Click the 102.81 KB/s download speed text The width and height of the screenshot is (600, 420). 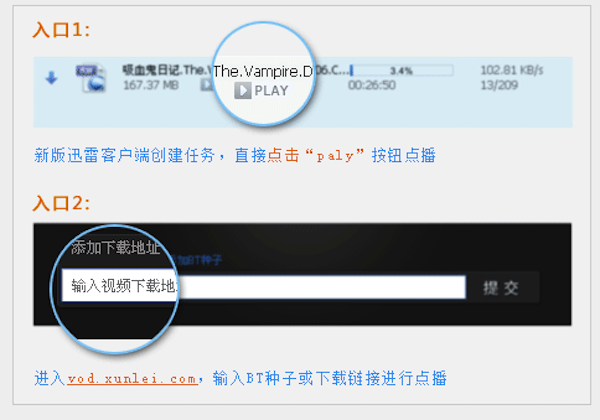[512, 70]
